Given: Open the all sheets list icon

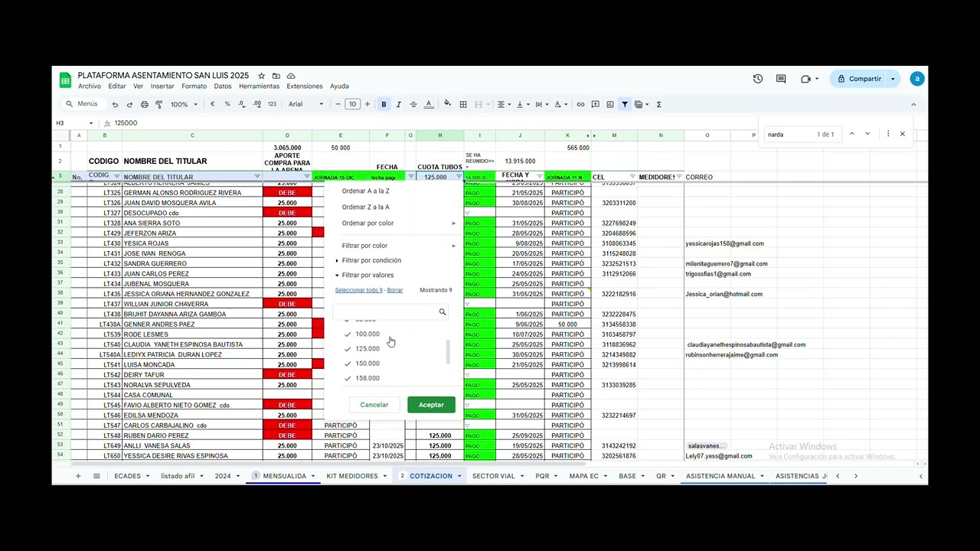Looking at the screenshot, I should coord(96,476).
